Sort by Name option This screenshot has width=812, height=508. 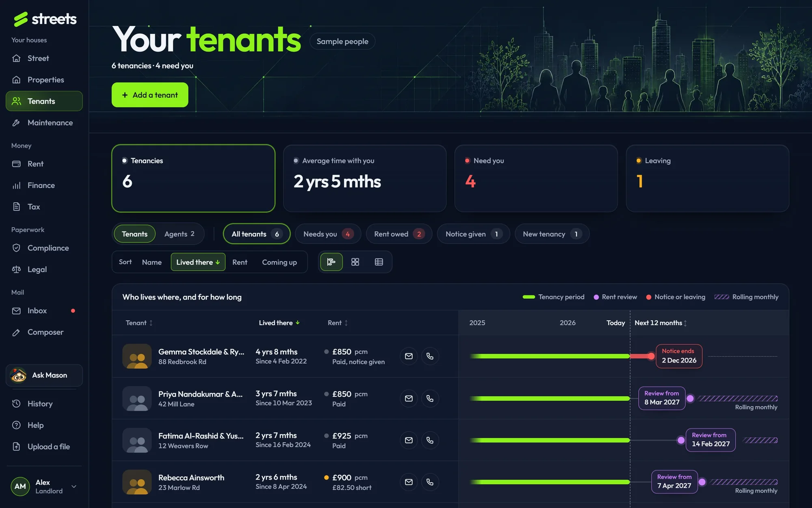(152, 262)
